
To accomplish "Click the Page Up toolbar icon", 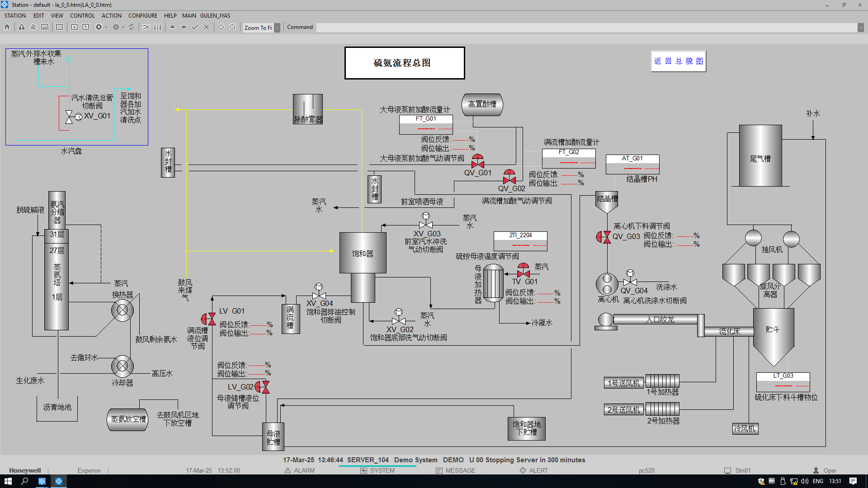I will 85,27.
